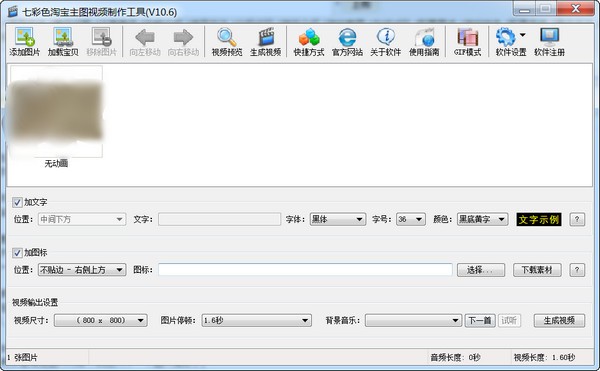600x371 pixels.
Task: Open the 视频尺寸 dropdown (800 x 800)
Action: (101, 320)
